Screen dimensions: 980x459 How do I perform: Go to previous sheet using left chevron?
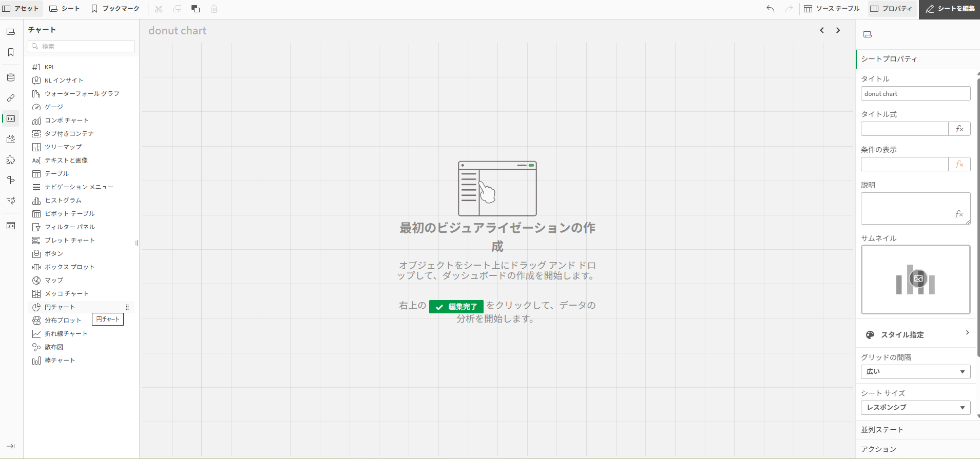pyautogui.click(x=822, y=31)
